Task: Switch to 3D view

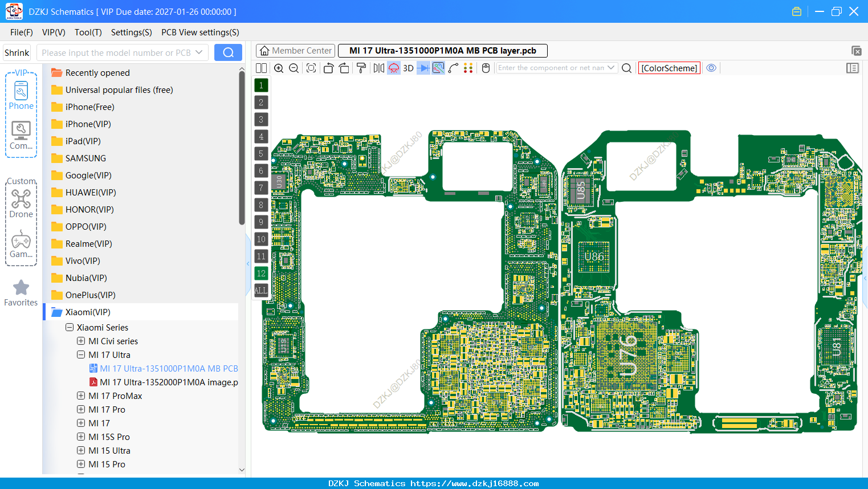Action: click(408, 68)
